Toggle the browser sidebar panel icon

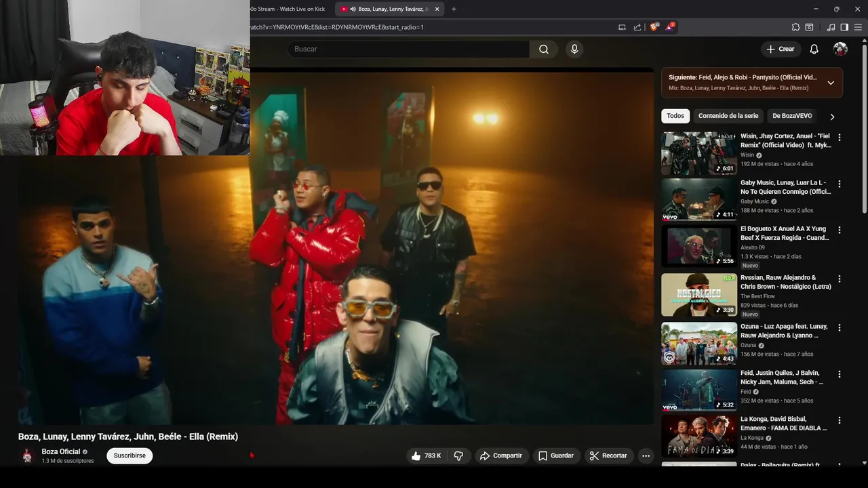click(x=844, y=27)
